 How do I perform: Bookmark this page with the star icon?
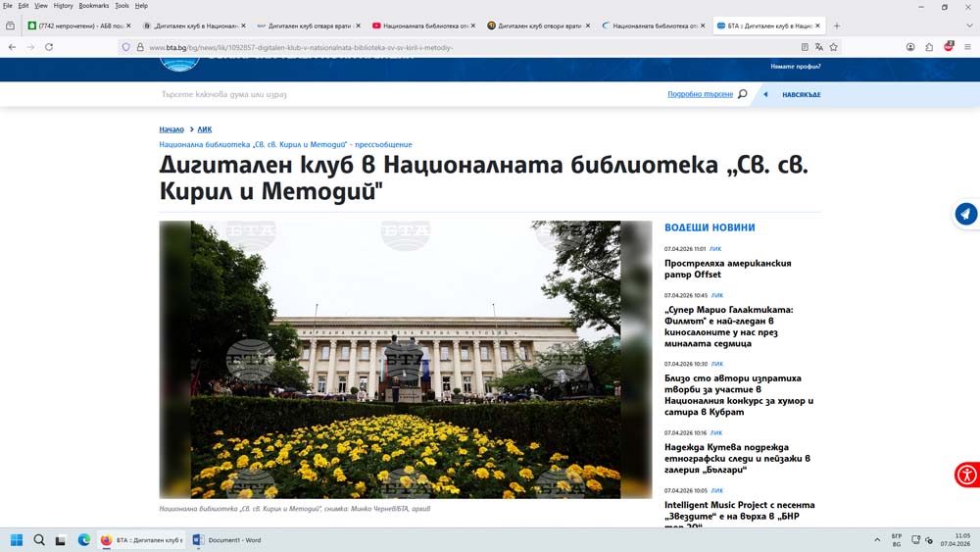click(833, 47)
